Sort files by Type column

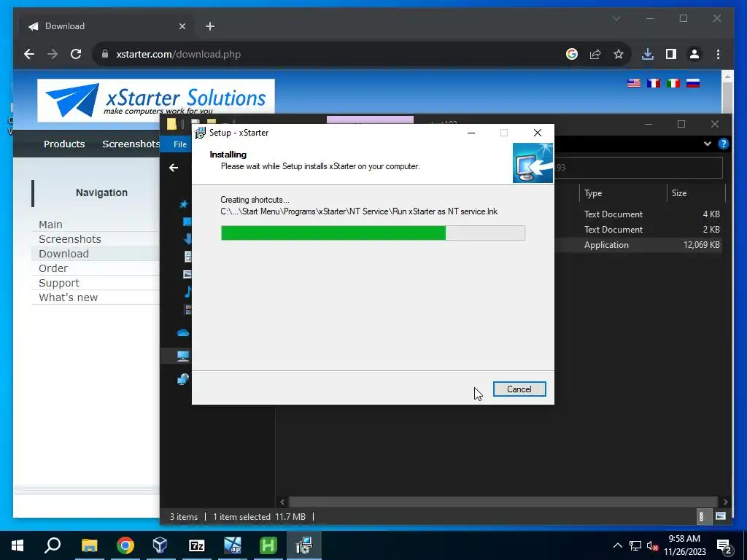(623, 192)
